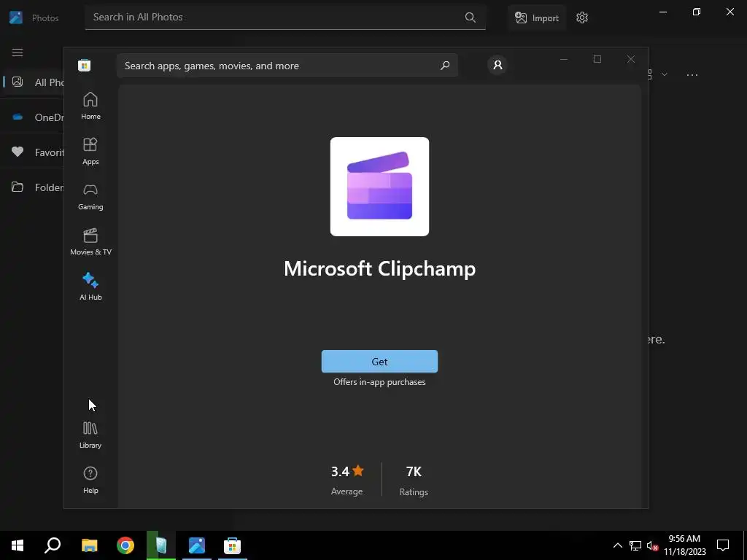Expand the Photos view options chevron
The height and width of the screenshot is (560, 747).
point(664,75)
